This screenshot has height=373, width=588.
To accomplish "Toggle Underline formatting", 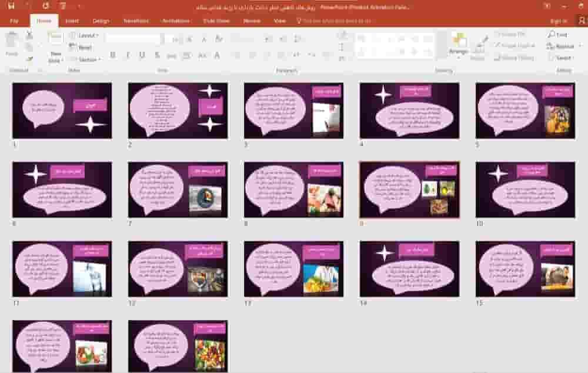I will click(x=142, y=55).
